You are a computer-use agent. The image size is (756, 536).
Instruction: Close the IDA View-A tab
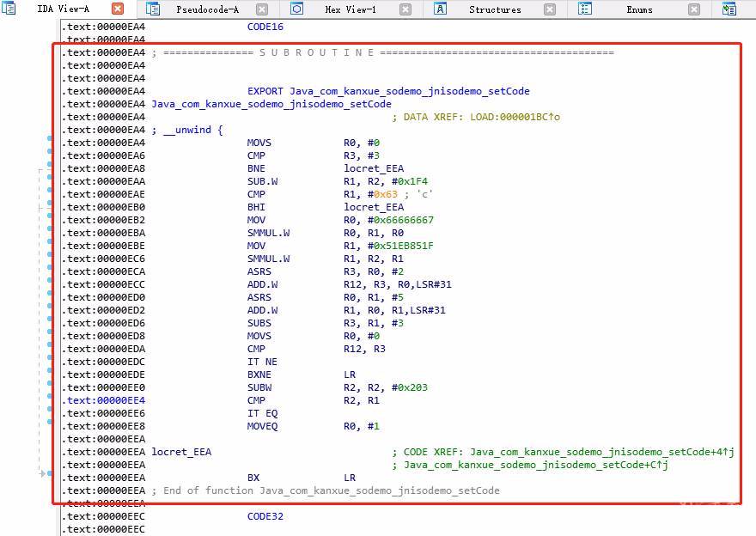[118, 9]
